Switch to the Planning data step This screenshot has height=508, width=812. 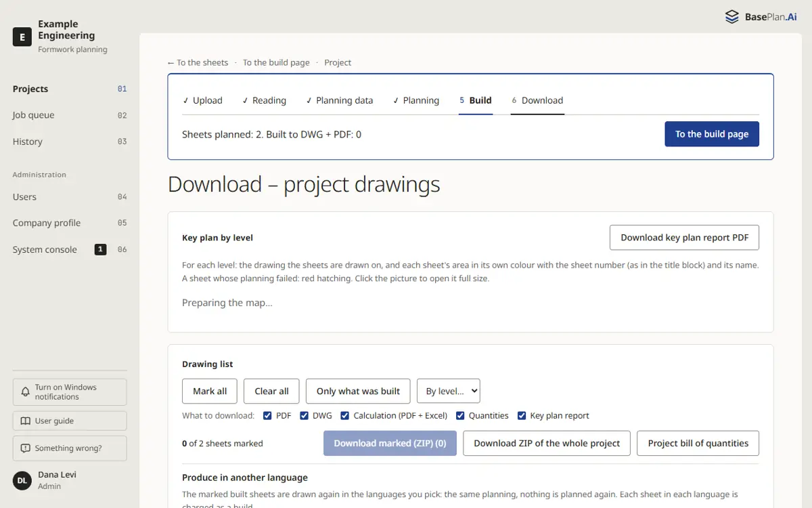click(x=339, y=100)
